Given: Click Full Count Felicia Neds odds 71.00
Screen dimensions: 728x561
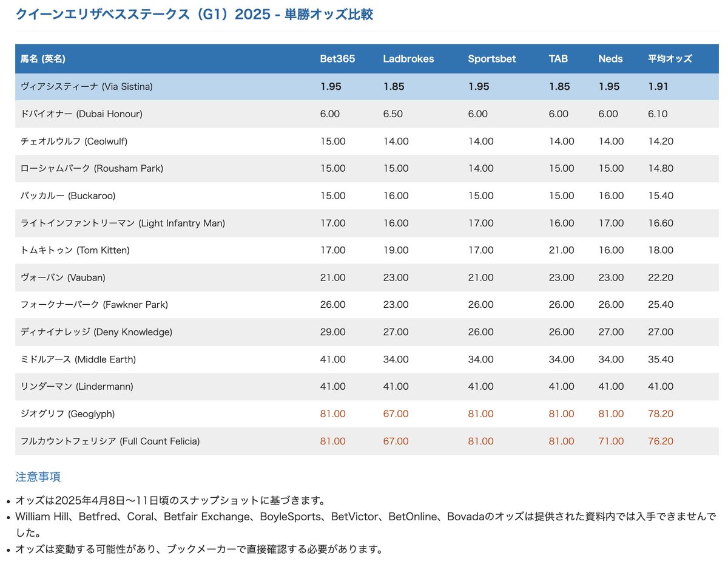Looking at the screenshot, I should coord(611,441).
